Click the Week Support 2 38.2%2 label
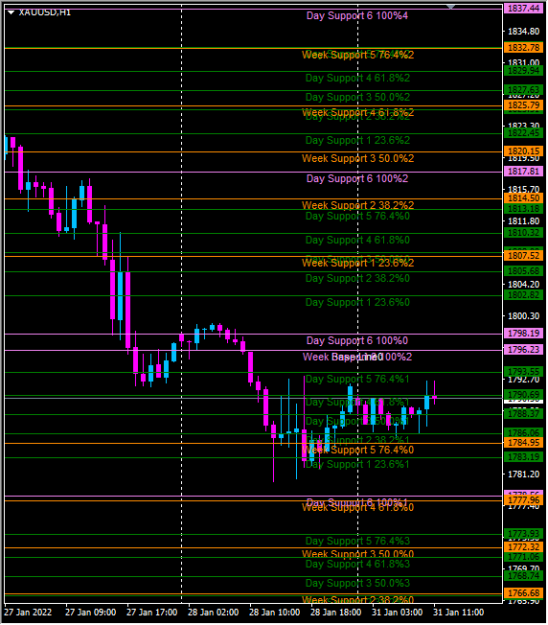This screenshot has width=548, height=625. click(x=358, y=205)
